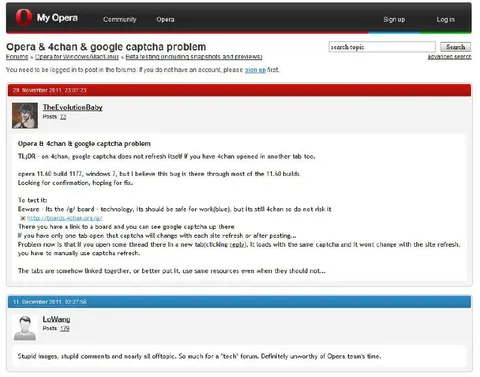Navigate to Forums breadcrumb
The height and width of the screenshot is (377, 480).
17,57
